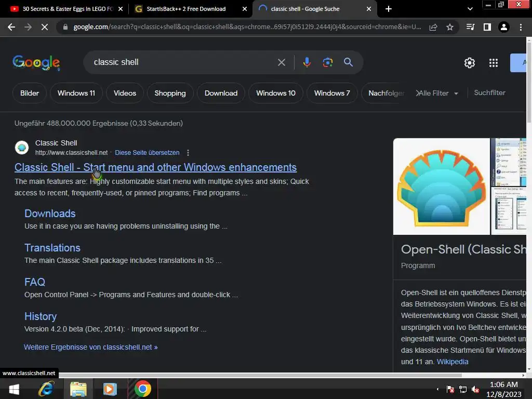Open the settings screenshot thumbnail in panel
This screenshot has height=399, width=532.
(509, 211)
